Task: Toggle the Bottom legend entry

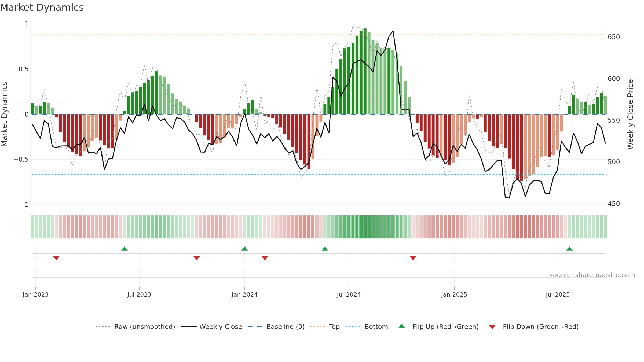Action: click(367, 327)
